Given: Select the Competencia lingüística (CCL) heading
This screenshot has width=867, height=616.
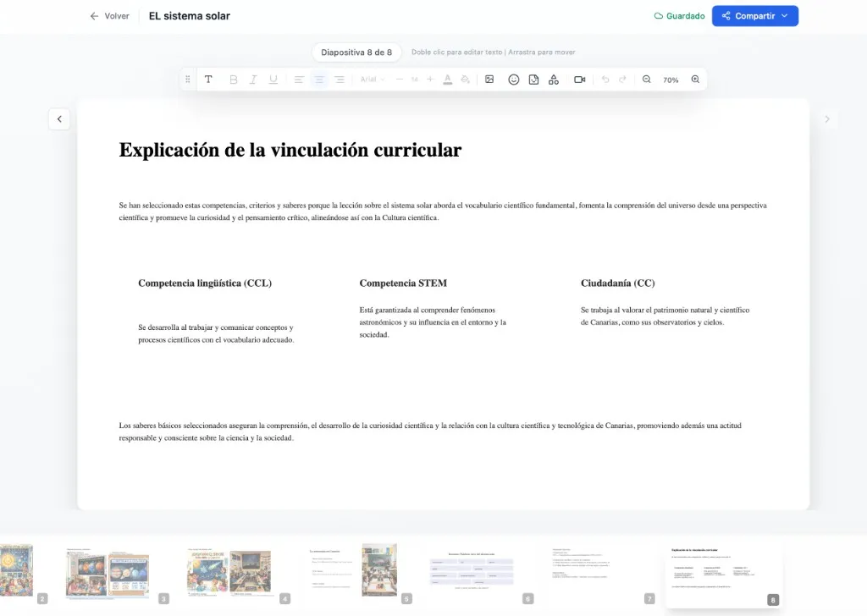Looking at the screenshot, I should pos(205,283).
